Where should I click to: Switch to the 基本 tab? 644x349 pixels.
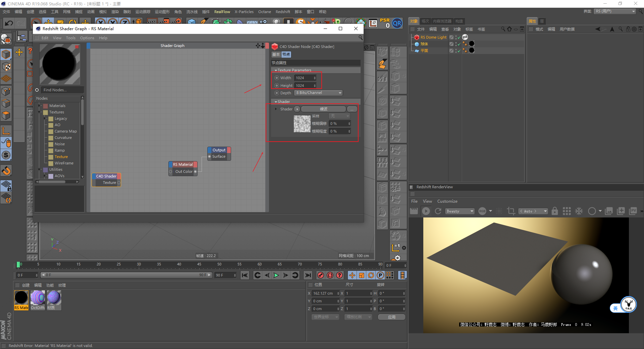click(276, 54)
